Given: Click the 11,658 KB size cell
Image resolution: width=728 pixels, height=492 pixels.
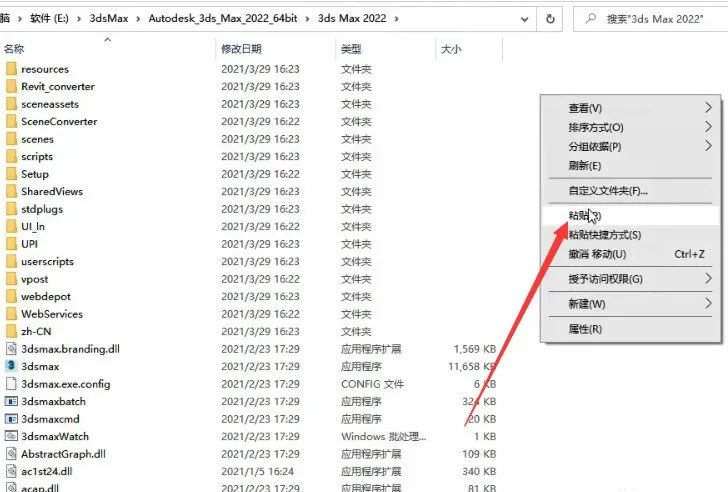Looking at the screenshot, I should pos(472,367).
